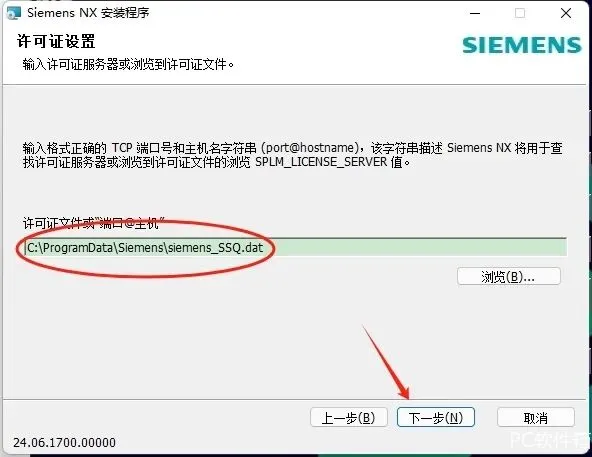Click the 许可证文件或端口@主机 field label

(x=94, y=224)
